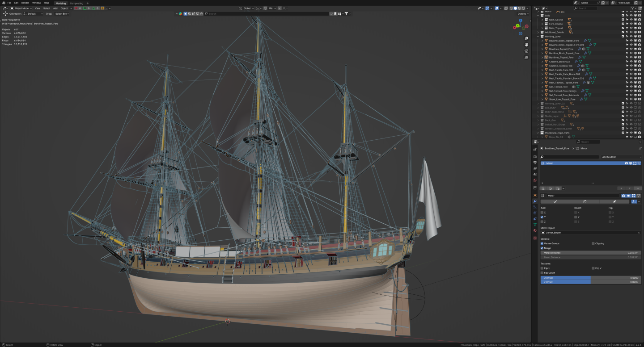The height and width of the screenshot is (347, 644).
Task: Click the Blender logo icon
Action: click(3, 3)
